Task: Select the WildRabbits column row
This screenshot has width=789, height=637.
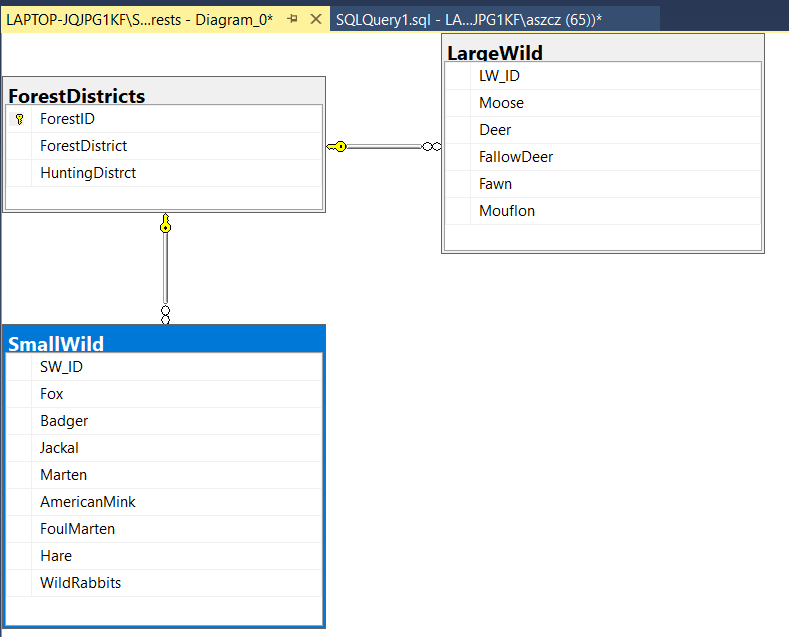Action: [x=80, y=583]
